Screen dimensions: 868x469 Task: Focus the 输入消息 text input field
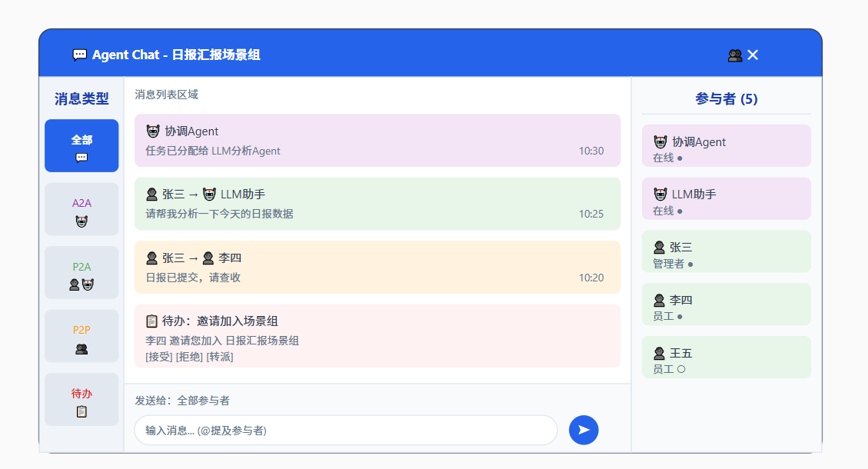click(x=346, y=431)
